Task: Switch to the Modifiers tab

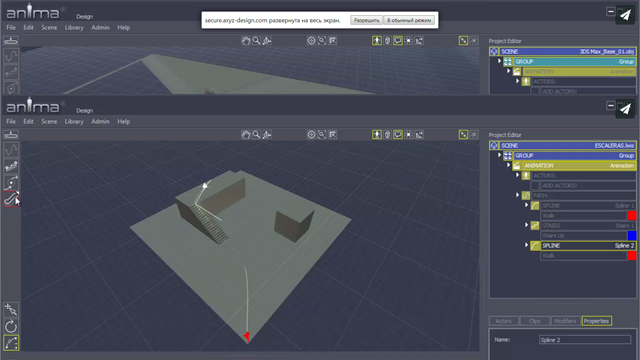Action: tap(565, 321)
